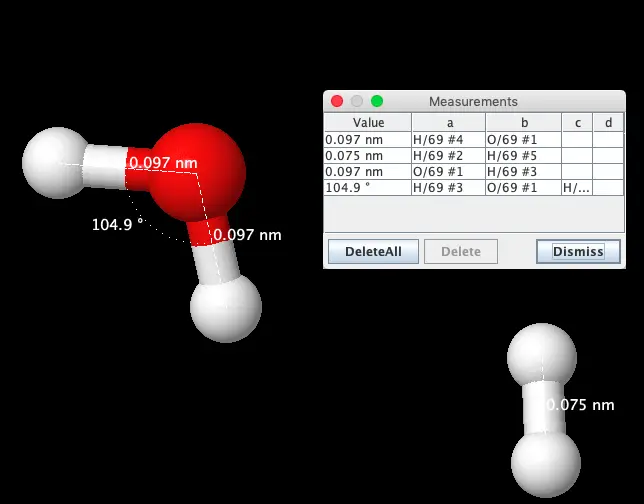Viewport: 644px width, 504px height.
Task: Close Measurements window with red button
Action: (x=337, y=101)
